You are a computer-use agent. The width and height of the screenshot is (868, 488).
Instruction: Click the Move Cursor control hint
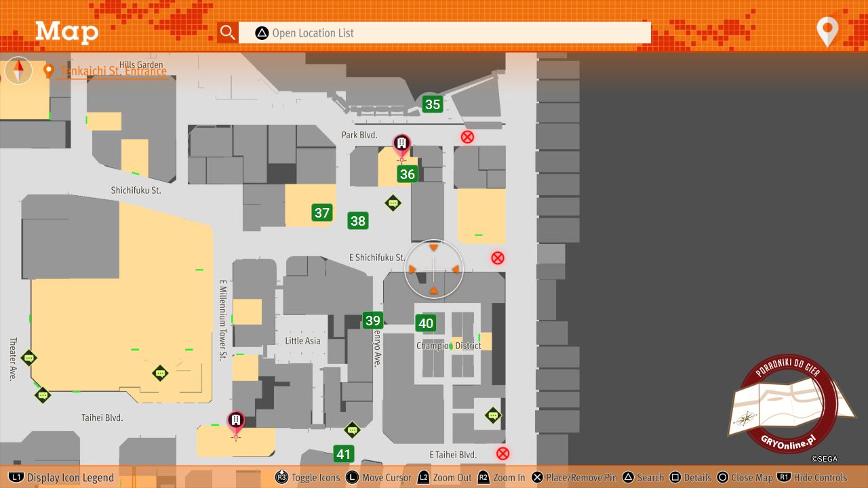click(x=378, y=477)
